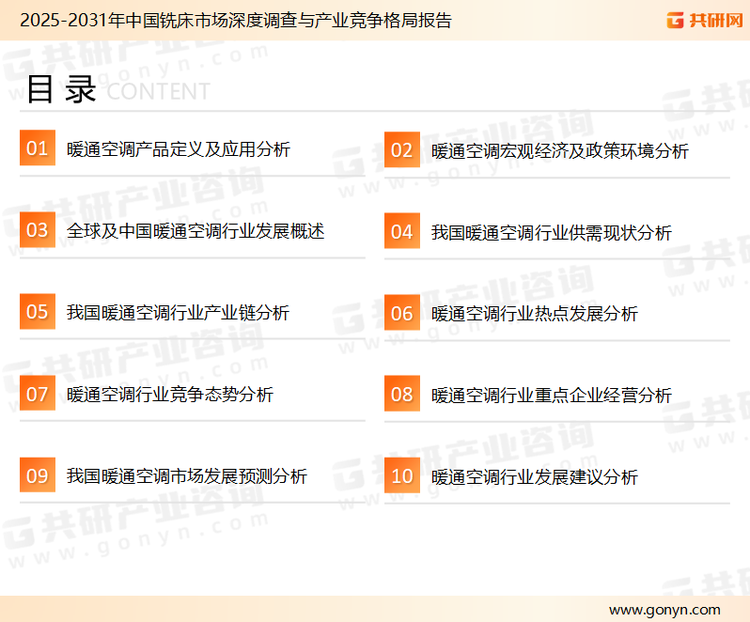The width and height of the screenshot is (750, 622).
Task: Go to 全球及中国暖通空调行业发展概述
Action: (195, 231)
